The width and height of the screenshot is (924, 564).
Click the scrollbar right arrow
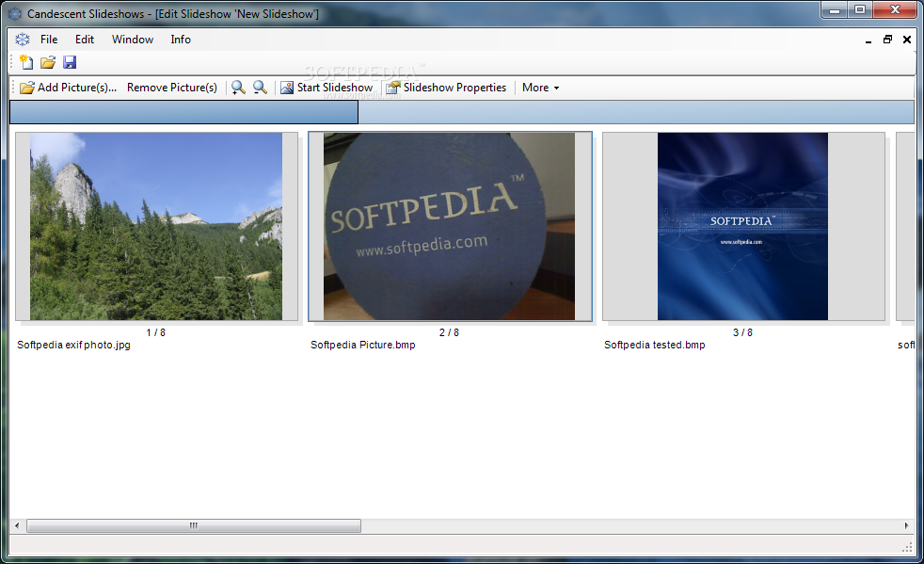pos(906,525)
